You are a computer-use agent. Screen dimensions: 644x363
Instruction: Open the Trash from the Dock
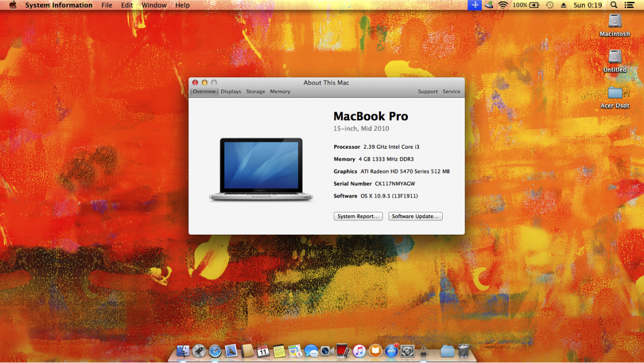point(464,351)
